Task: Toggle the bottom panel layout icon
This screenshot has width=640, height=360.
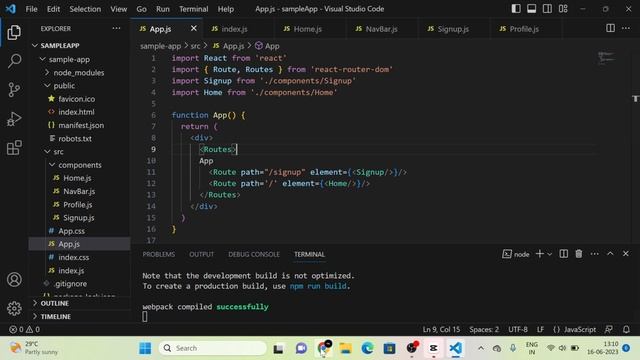Action: 531,9
